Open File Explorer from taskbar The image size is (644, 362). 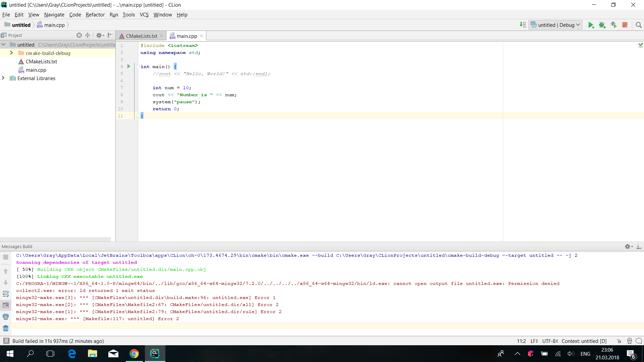click(92, 354)
